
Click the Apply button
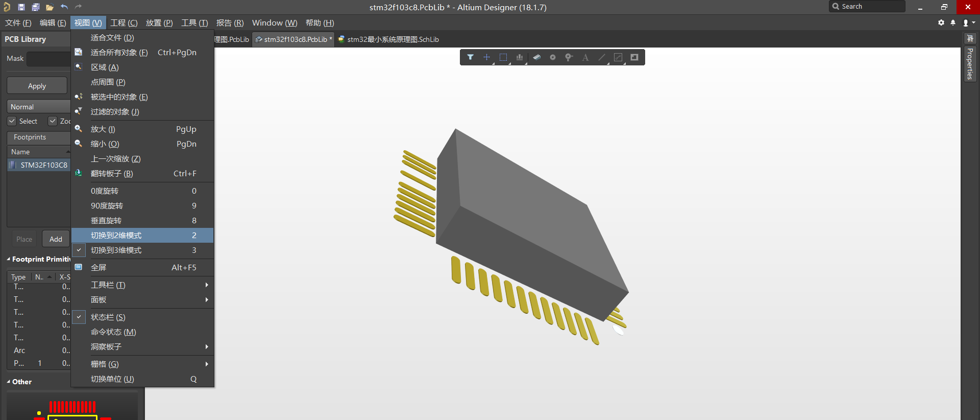(37, 86)
